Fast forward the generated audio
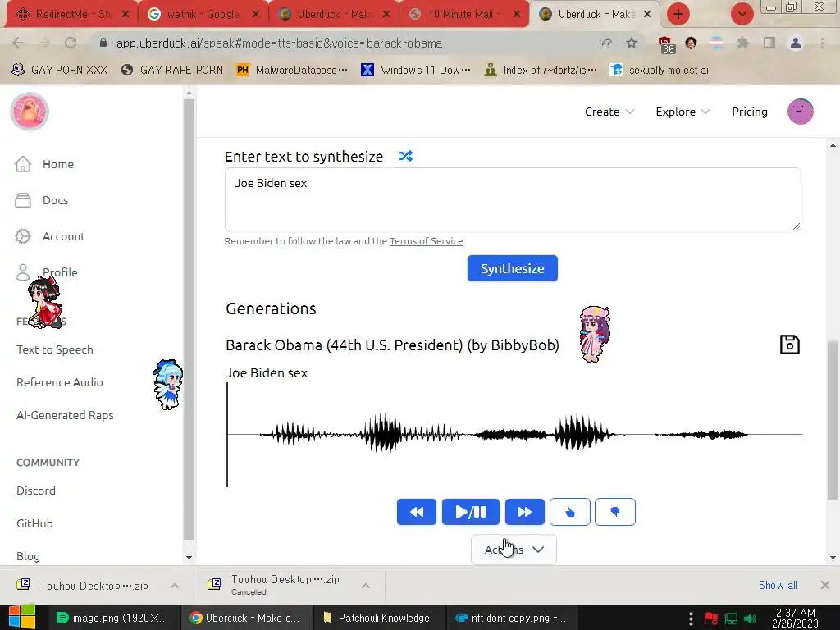The height and width of the screenshot is (630, 840). click(524, 512)
